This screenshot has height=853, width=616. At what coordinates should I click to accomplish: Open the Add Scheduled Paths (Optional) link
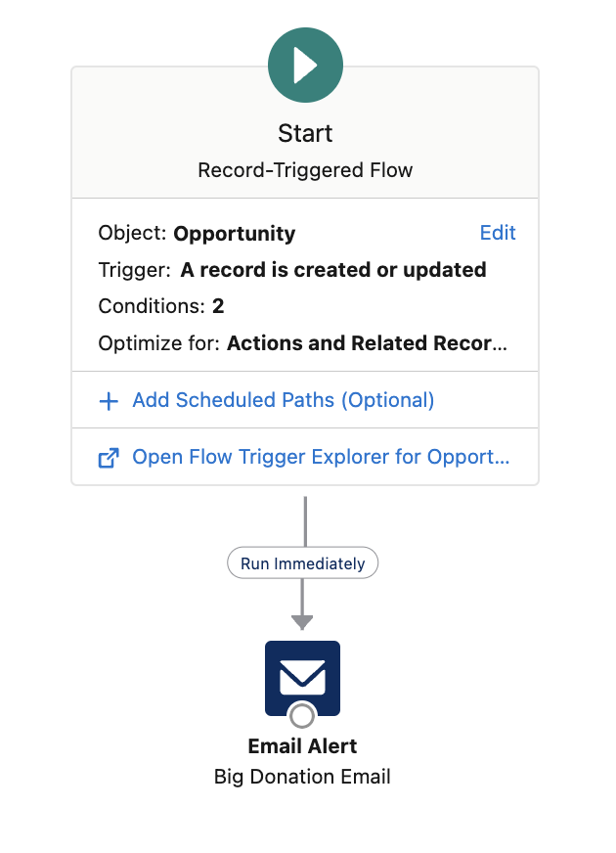(283, 400)
